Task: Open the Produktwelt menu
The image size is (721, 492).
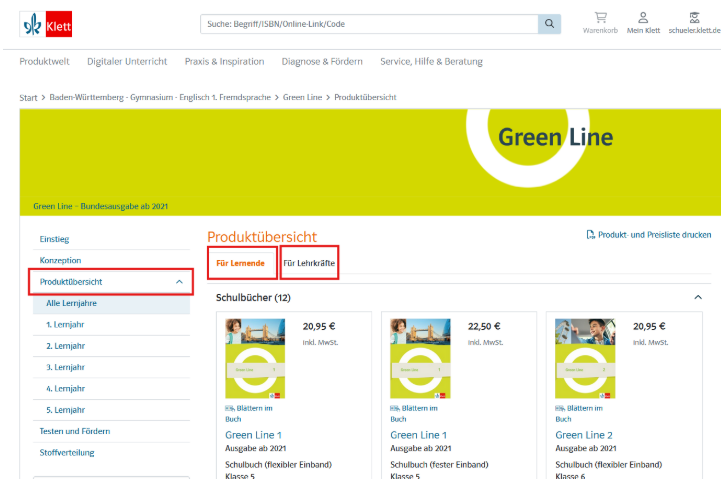Action: tap(44, 62)
